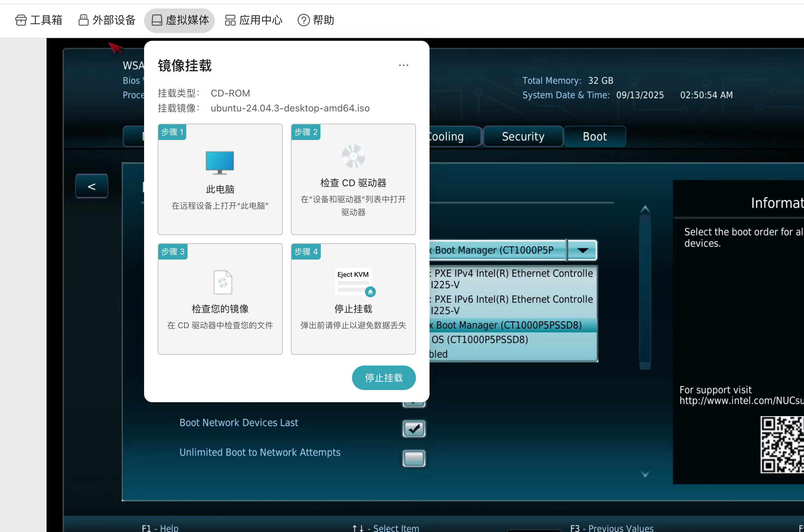
Task: Click the image file icon in step 3
Action: tap(223, 282)
